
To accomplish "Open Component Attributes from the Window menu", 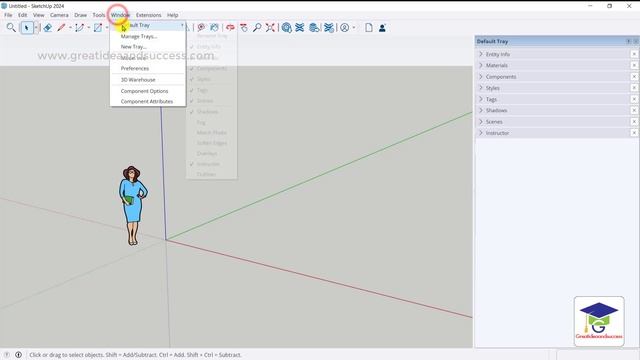I will (148, 101).
